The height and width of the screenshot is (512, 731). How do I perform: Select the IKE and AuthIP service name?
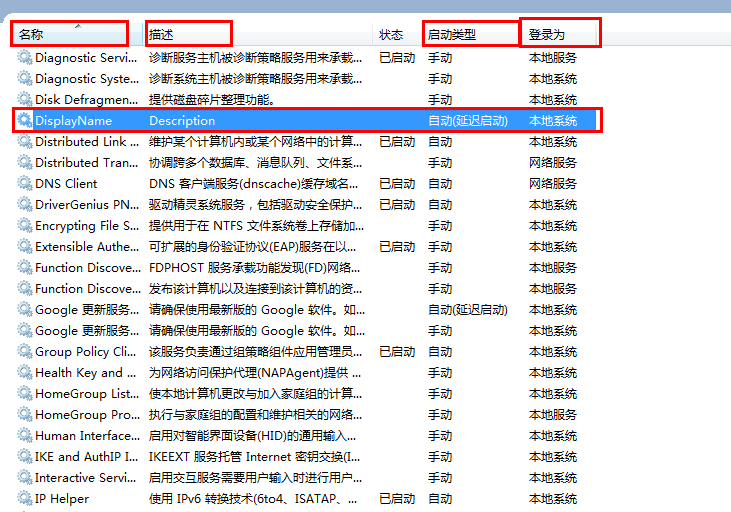pyautogui.click(x=86, y=457)
